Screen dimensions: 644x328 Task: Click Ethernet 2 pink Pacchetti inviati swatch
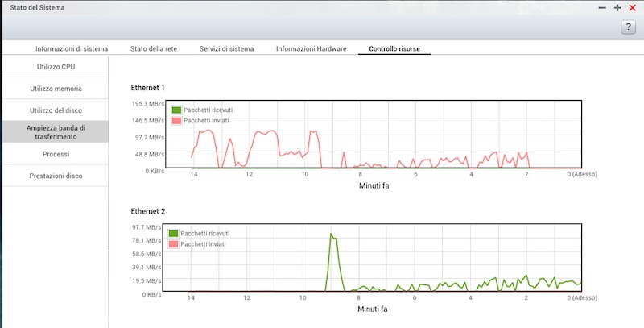pyautogui.click(x=174, y=243)
